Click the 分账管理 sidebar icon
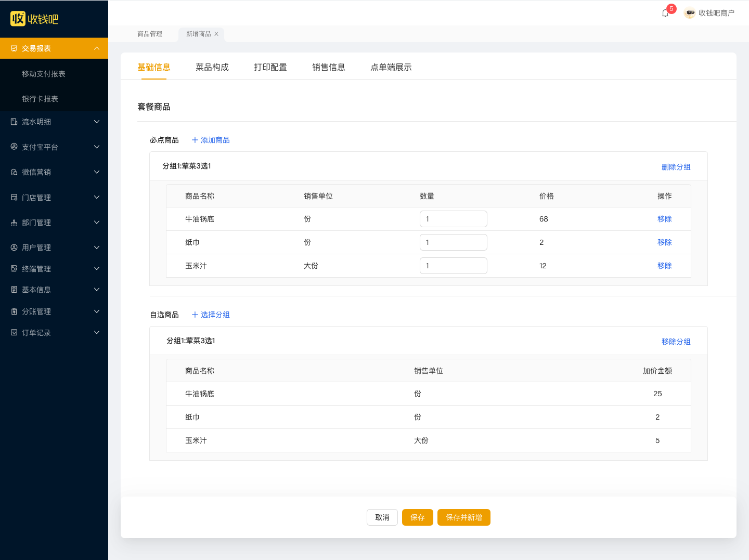This screenshot has width=749, height=560. (14, 311)
